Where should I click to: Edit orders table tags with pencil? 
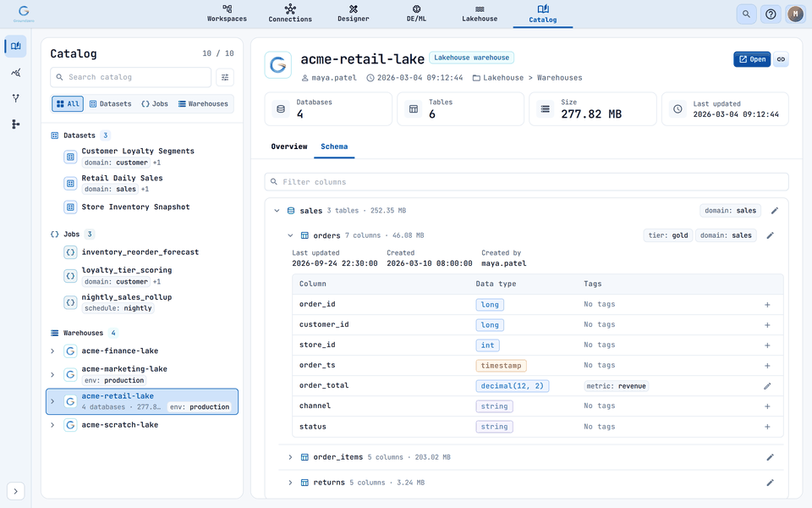pyautogui.click(x=770, y=235)
